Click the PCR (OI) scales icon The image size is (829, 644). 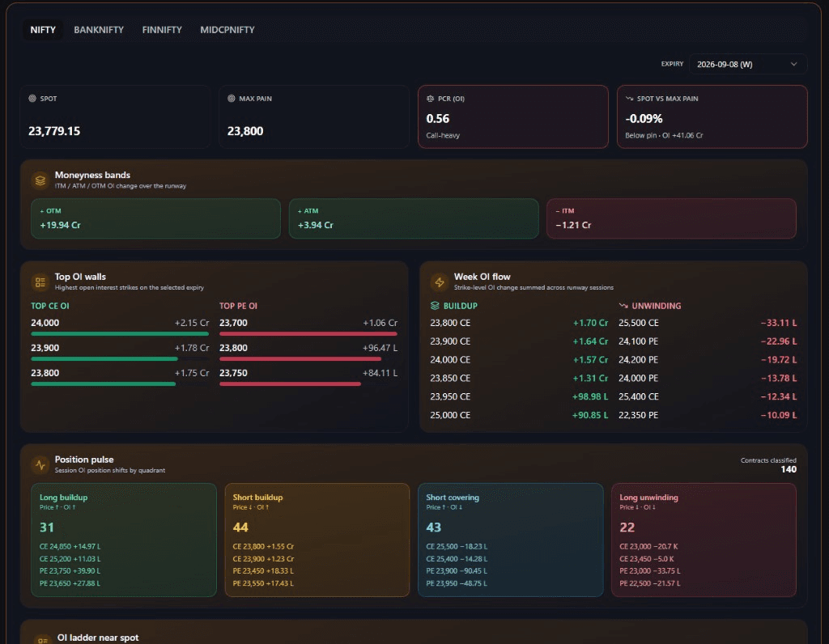[431, 98]
